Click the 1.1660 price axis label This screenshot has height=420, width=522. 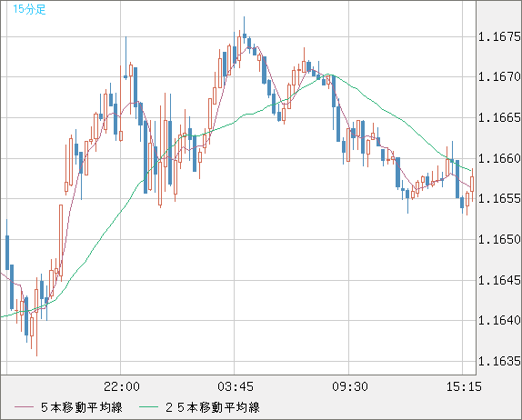[499, 158]
